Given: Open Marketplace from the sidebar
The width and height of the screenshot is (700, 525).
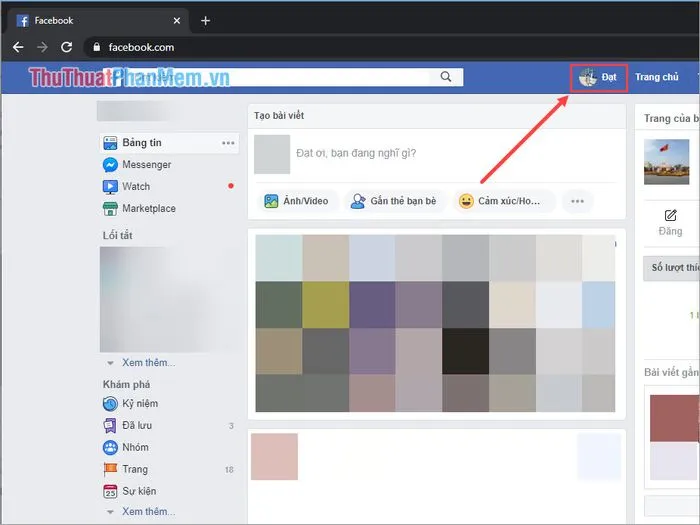Looking at the screenshot, I should 148,208.
